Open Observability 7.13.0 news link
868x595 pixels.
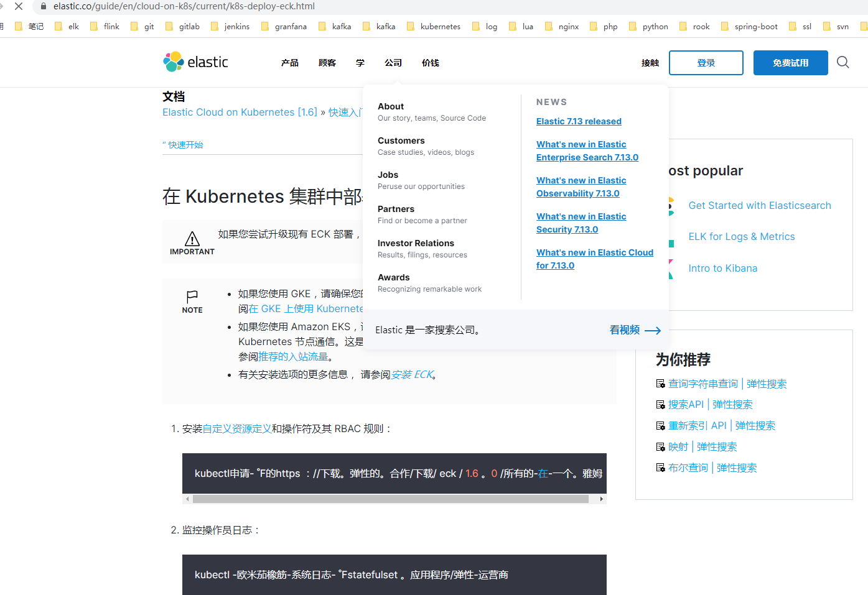tap(581, 187)
